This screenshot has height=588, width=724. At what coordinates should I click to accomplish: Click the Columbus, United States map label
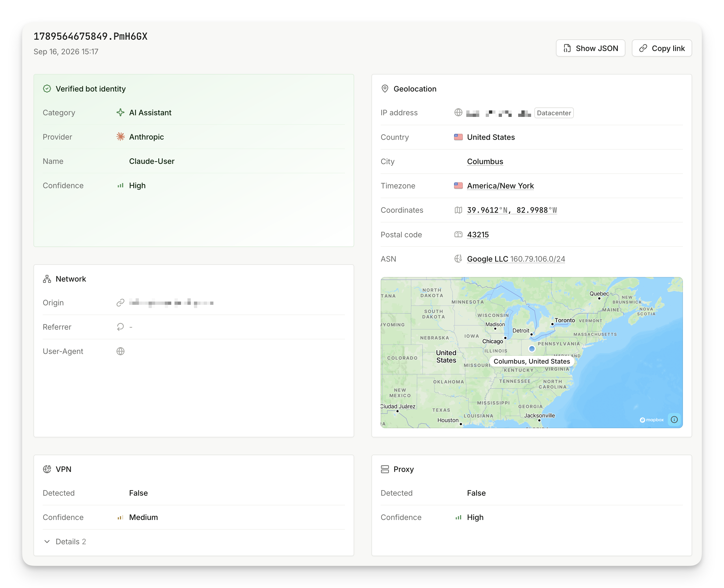tap(531, 361)
